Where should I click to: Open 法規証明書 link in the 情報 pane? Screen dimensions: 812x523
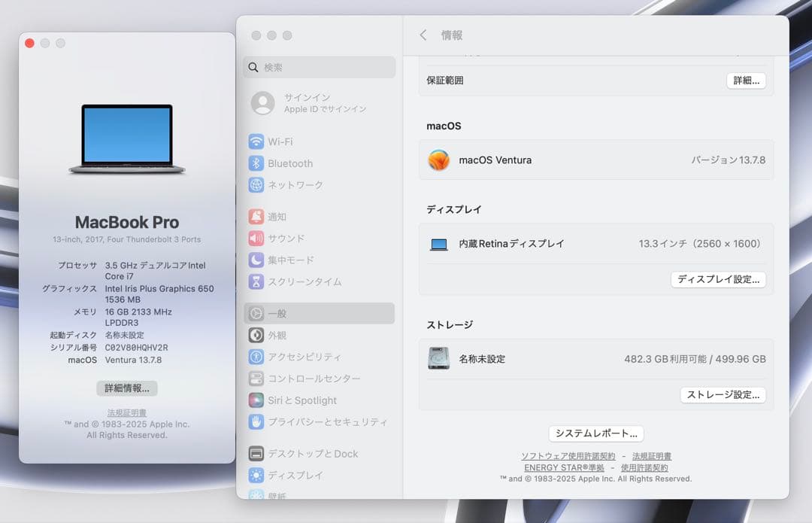tap(652, 456)
